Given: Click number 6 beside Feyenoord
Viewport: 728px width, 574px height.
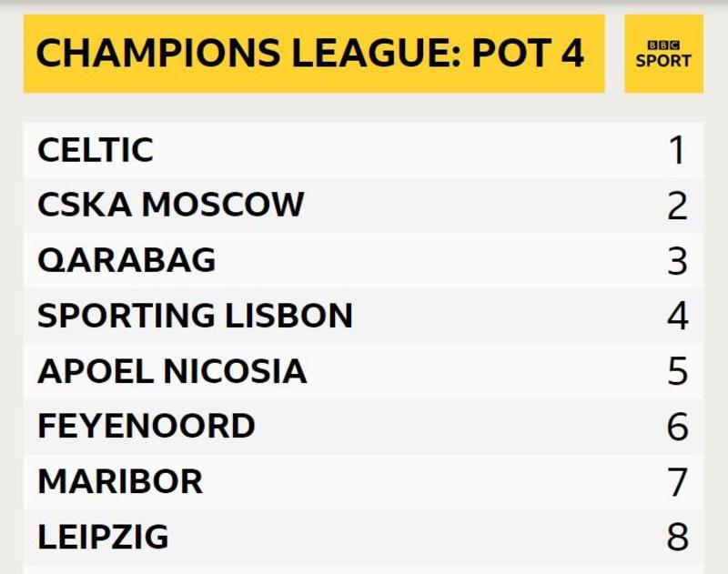Looking at the screenshot, I should [x=676, y=427].
